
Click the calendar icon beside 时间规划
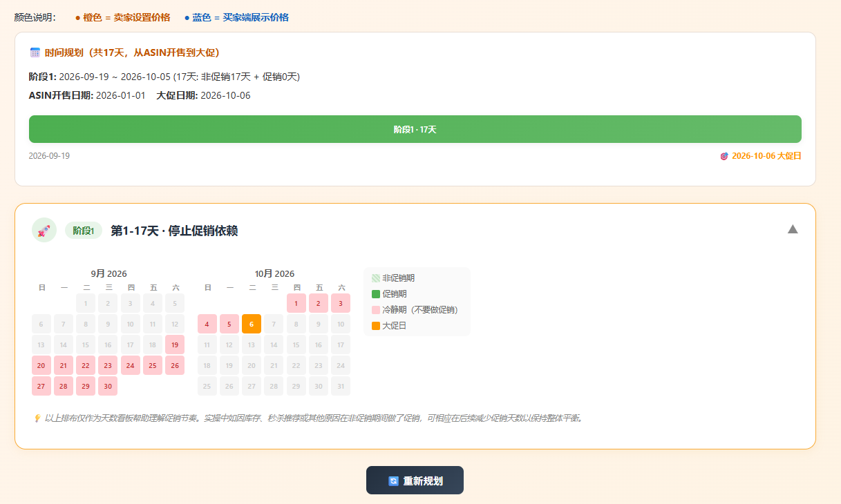[x=35, y=52]
